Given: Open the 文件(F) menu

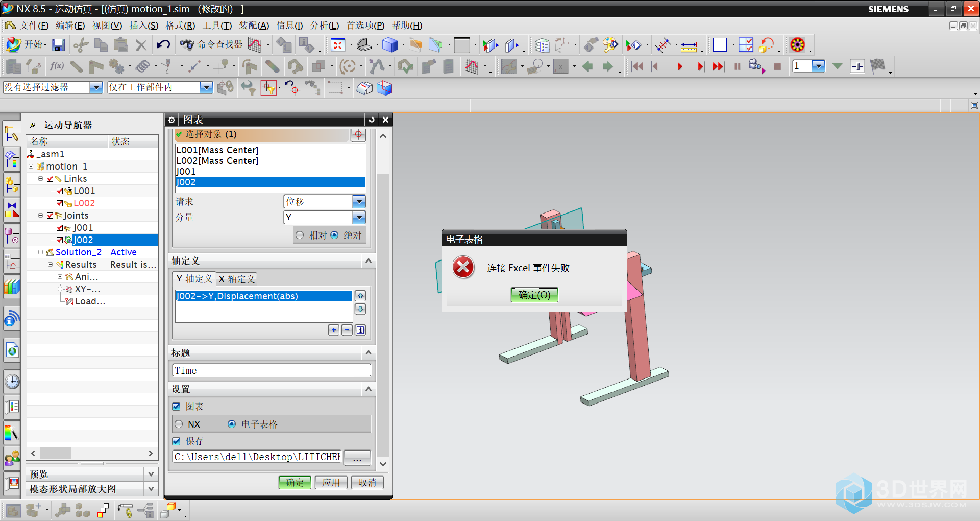Looking at the screenshot, I should click(x=34, y=26).
